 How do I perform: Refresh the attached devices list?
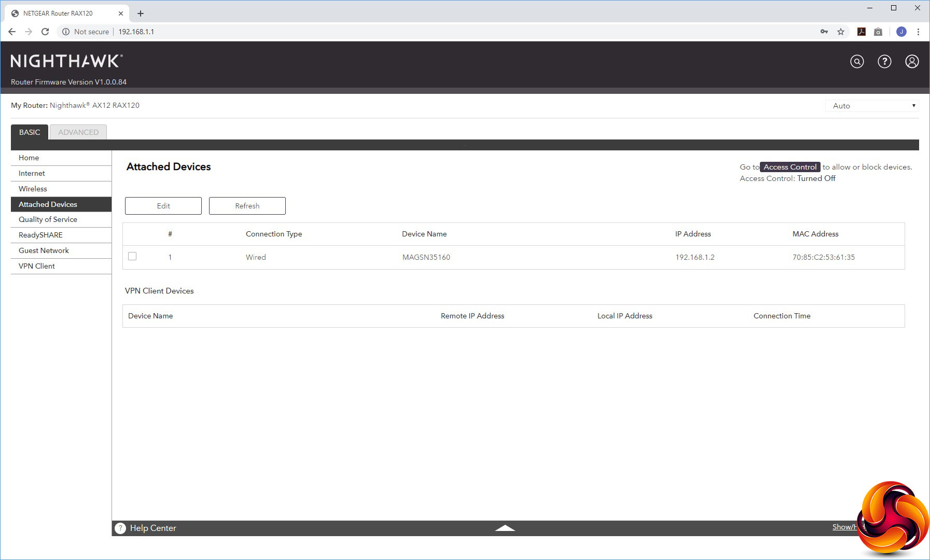pos(247,206)
